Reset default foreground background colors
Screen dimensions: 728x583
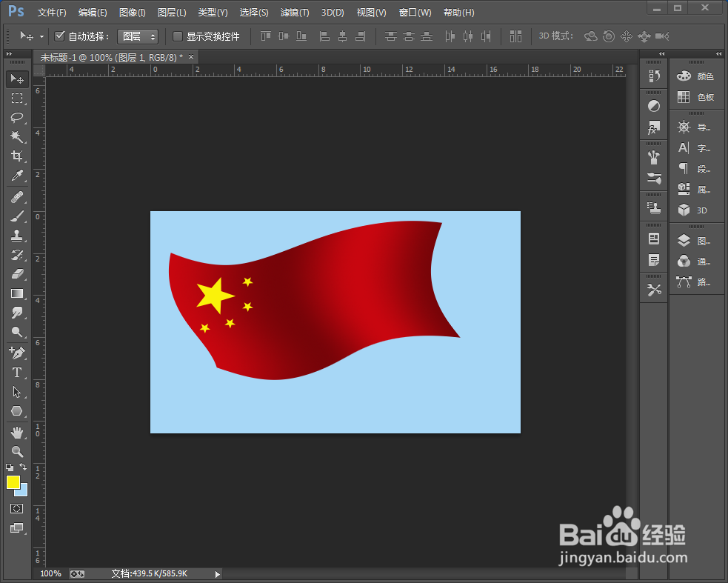point(10,467)
